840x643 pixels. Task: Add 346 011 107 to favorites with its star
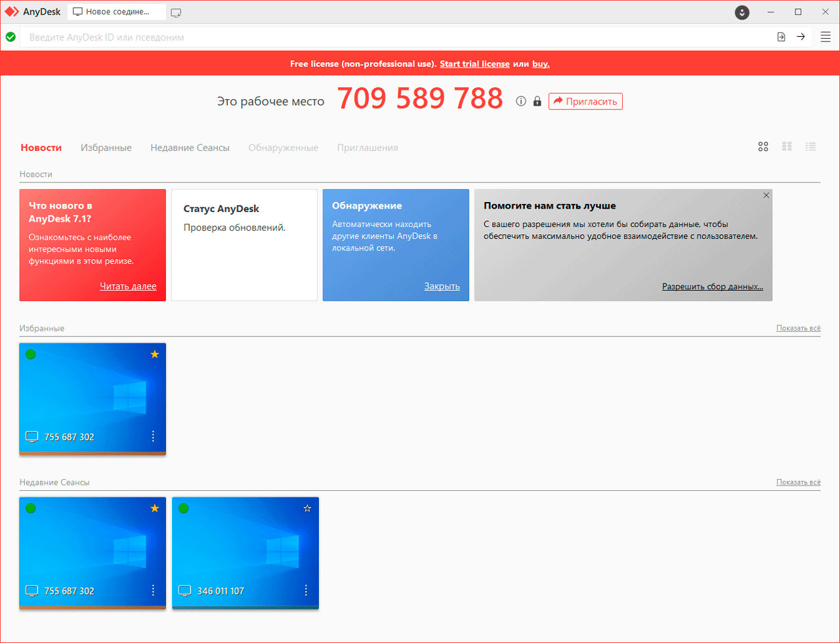coord(307,508)
